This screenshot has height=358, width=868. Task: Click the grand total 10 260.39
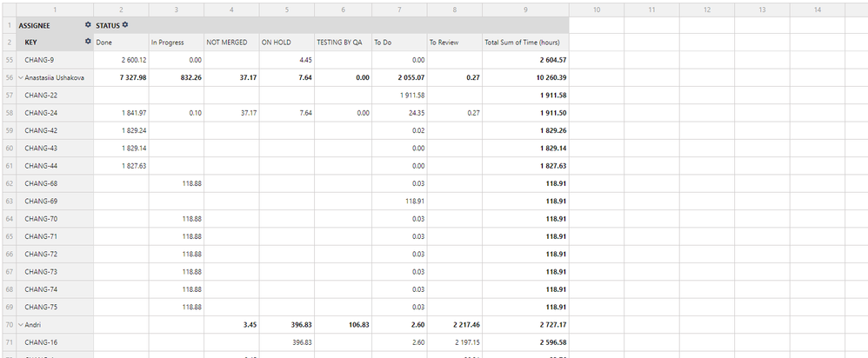point(551,78)
